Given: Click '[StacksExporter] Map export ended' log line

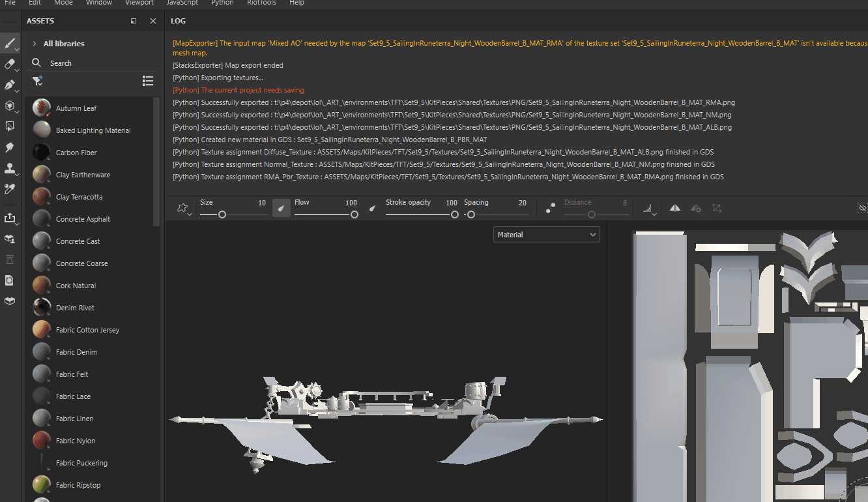Looking at the screenshot, I should [228, 65].
